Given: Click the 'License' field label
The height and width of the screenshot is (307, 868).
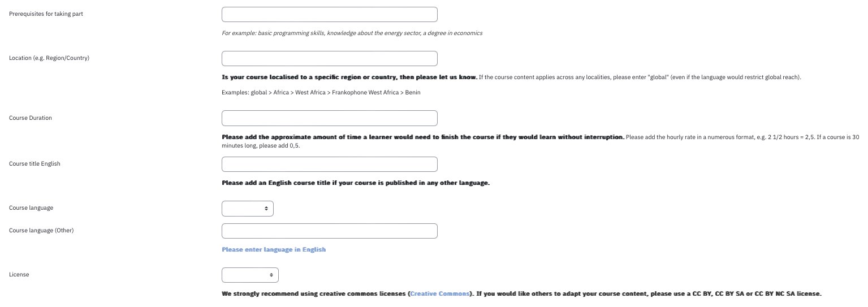Looking at the screenshot, I should click(x=19, y=274).
